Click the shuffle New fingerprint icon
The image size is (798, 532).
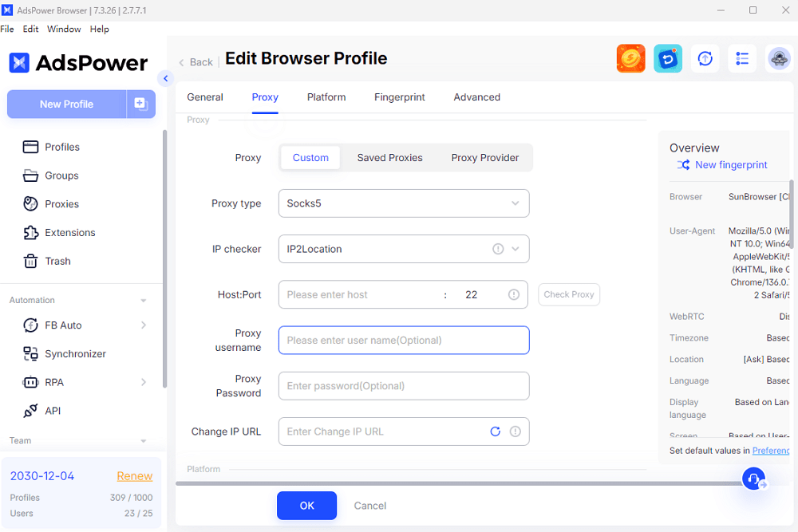click(x=683, y=165)
